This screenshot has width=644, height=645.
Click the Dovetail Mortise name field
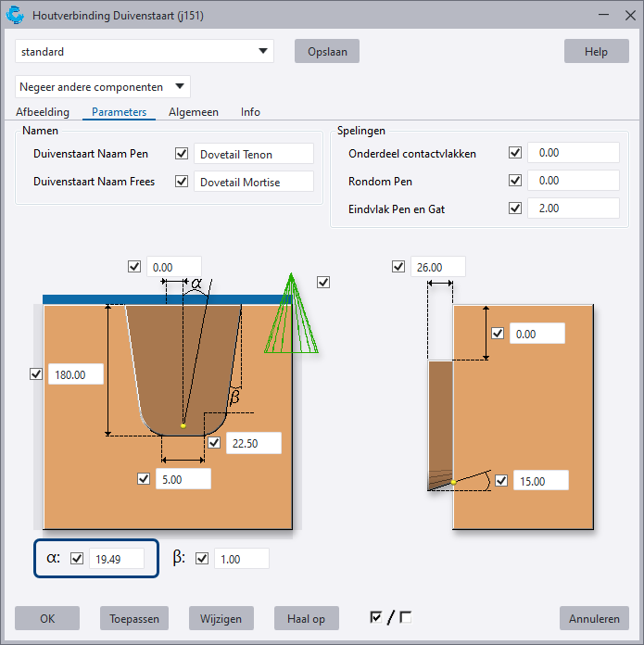254,182
